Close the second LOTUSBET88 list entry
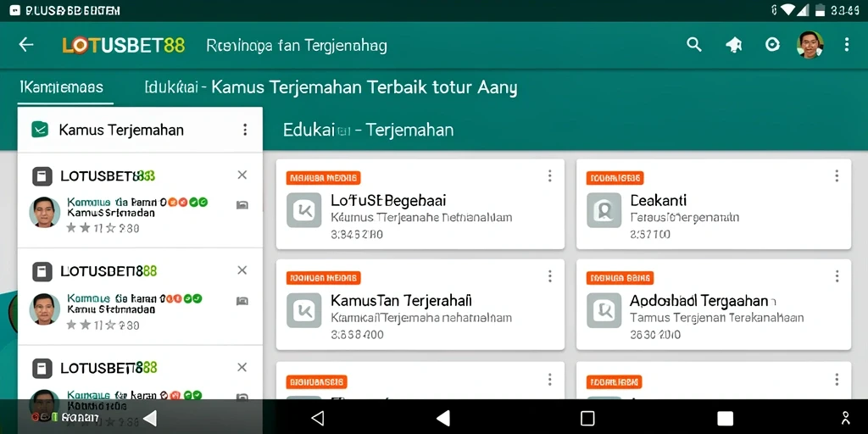 click(242, 270)
